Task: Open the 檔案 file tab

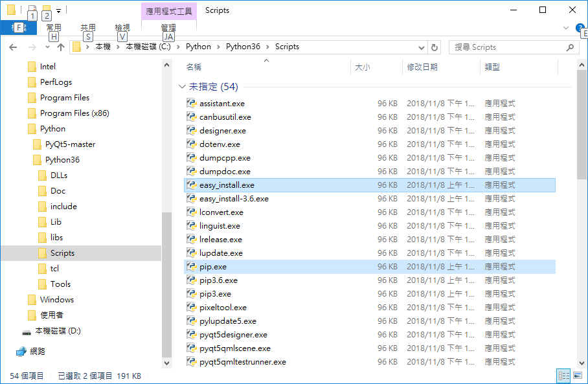Action: (x=19, y=28)
